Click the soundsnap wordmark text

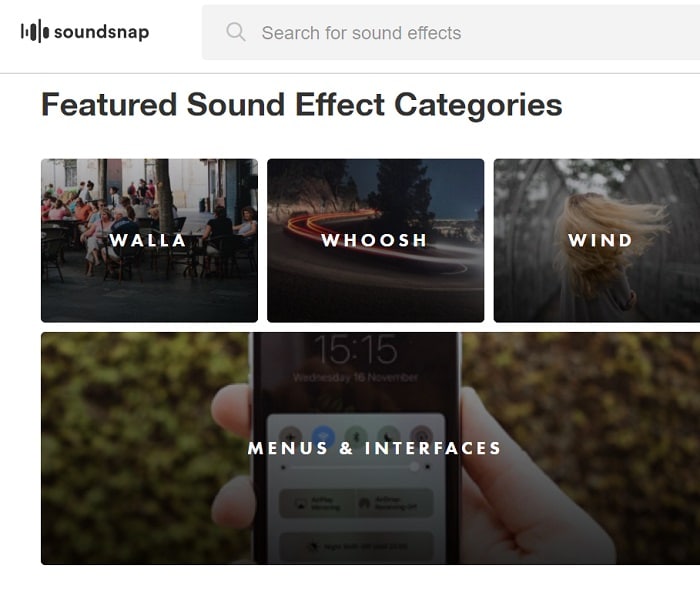point(101,32)
